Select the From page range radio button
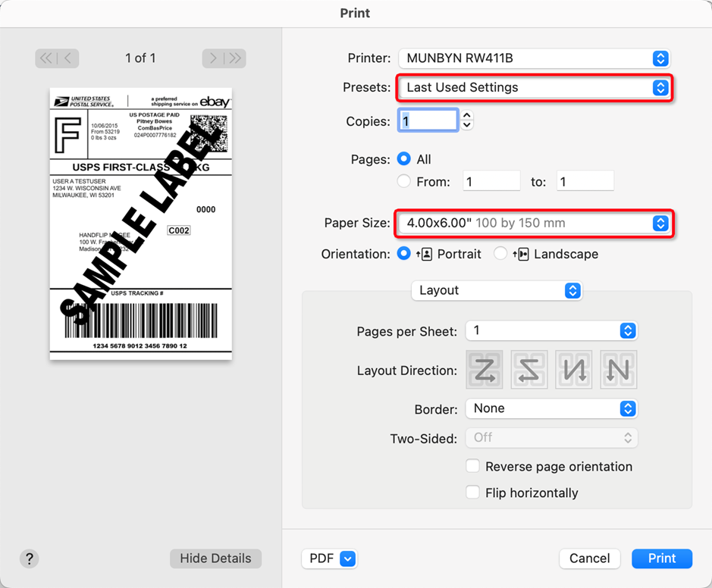Image resolution: width=712 pixels, height=588 pixels. (x=404, y=181)
